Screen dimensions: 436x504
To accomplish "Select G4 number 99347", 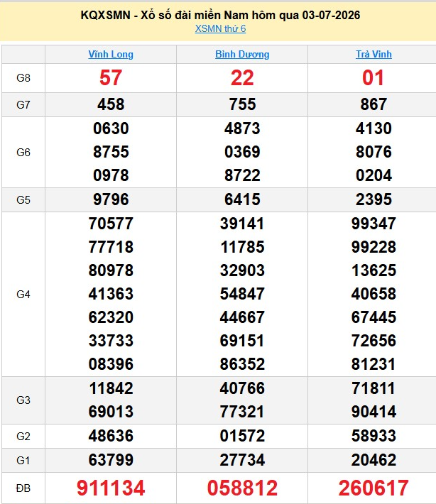I will pyautogui.click(x=374, y=224).
